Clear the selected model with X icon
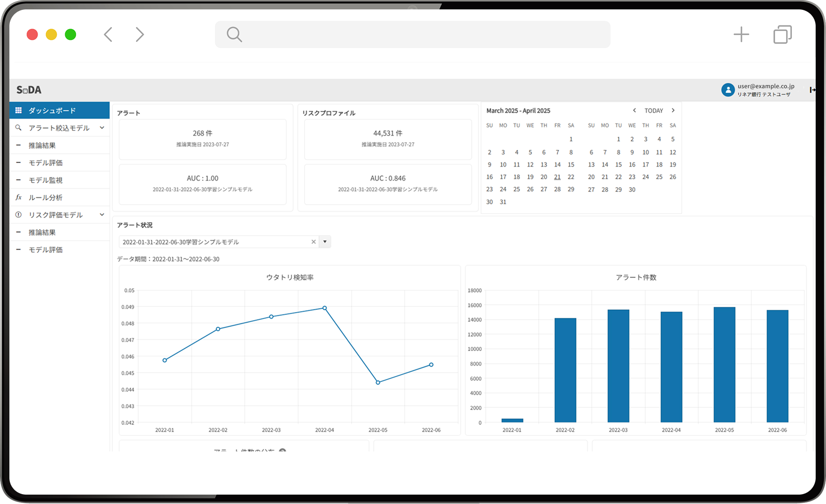The width and height of the screenshot is (826, 504). 314,242
